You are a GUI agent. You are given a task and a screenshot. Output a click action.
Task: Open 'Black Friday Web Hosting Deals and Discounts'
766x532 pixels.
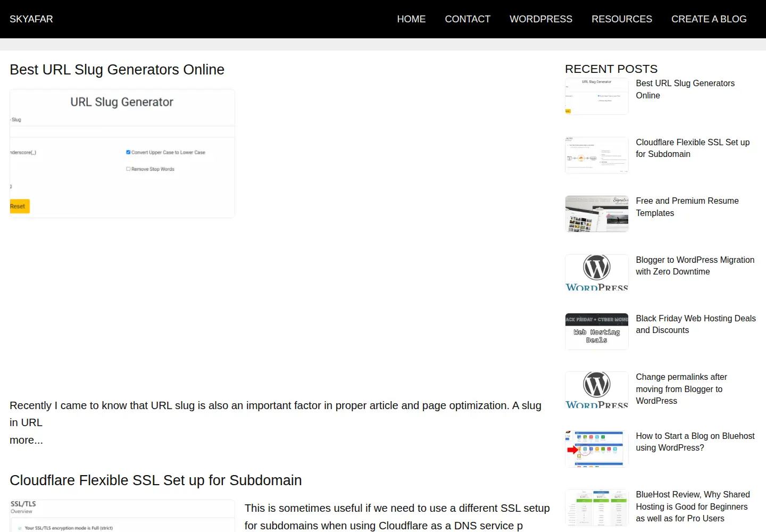tap(696, 324)
